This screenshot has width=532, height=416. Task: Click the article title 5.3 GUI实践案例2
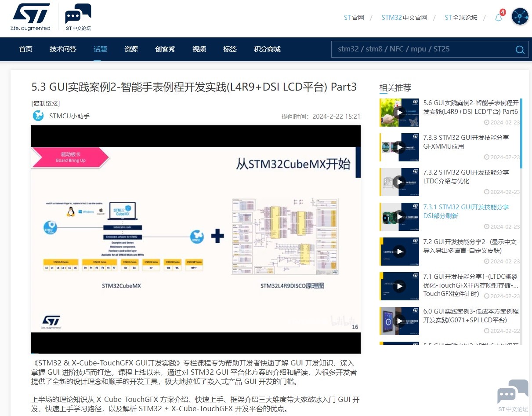coord(194,87)
